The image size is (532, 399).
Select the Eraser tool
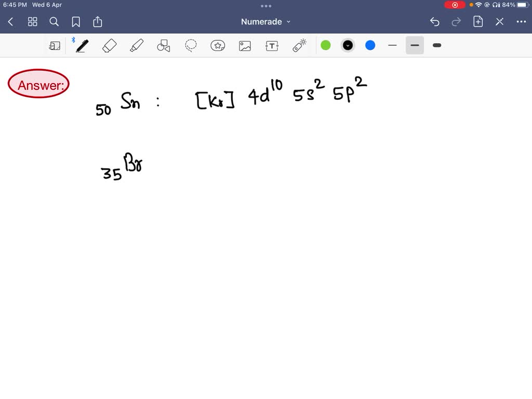(x=109, y=45)
